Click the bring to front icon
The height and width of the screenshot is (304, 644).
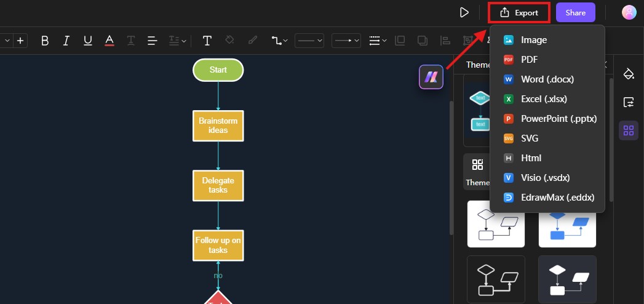click(x=400, y=40)
